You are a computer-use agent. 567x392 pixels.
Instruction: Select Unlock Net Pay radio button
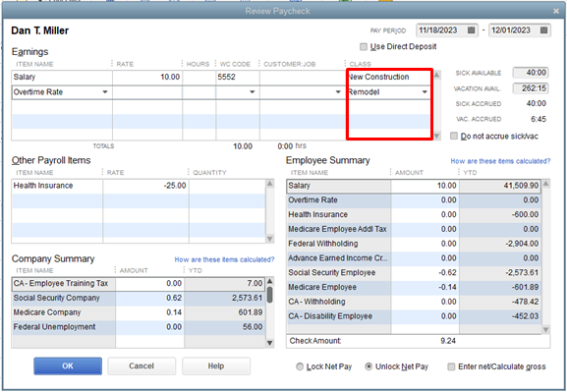[369, 366]
